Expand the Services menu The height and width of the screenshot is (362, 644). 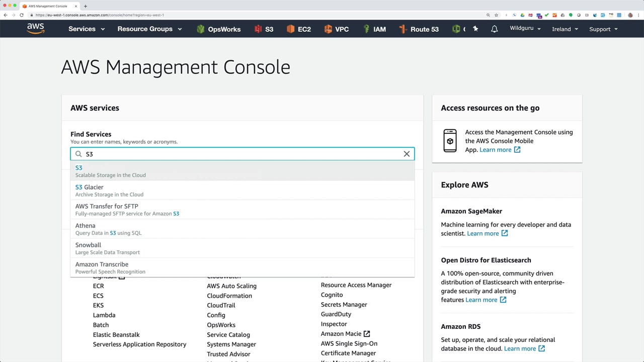(x=87, y=29)
